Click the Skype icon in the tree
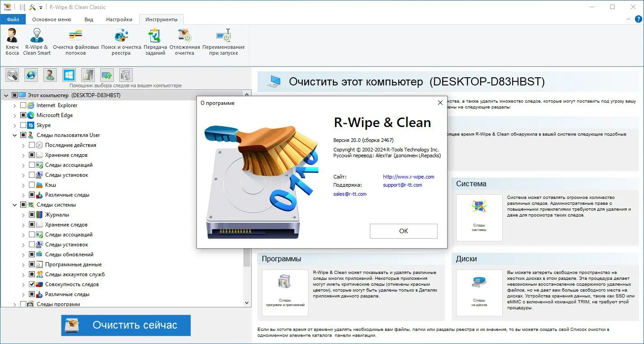The height and width of the screenshot is (344, 644). click(31, 125)
